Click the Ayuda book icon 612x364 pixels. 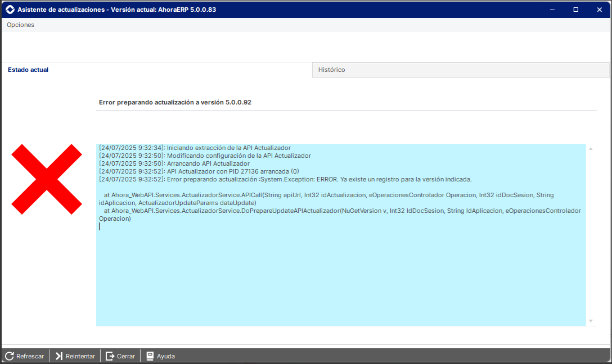(150, 356)
